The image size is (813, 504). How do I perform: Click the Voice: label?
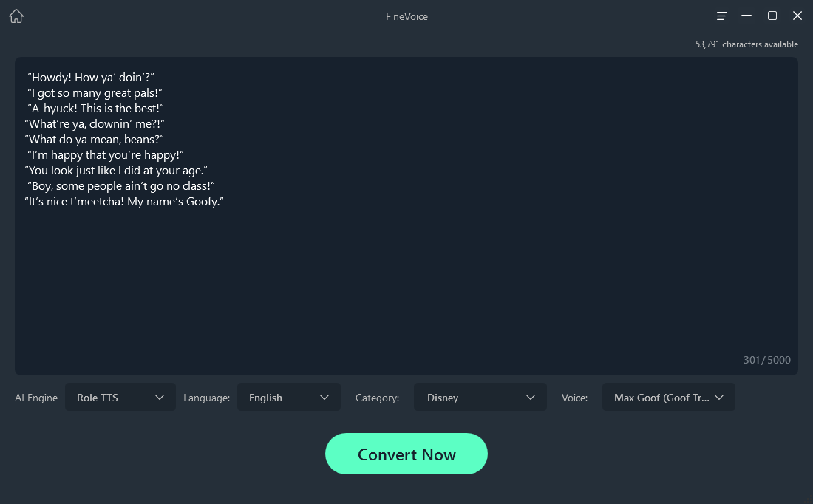(574, 398)
